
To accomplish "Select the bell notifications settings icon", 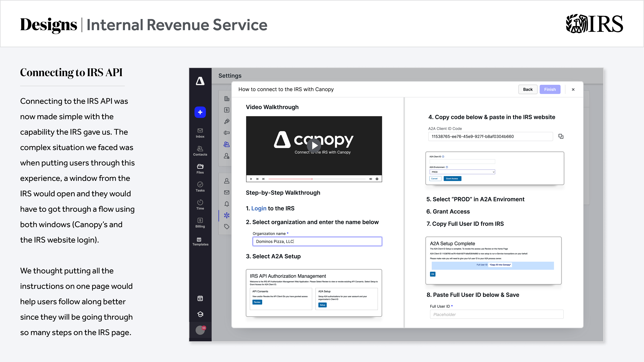I will (227, 204).
